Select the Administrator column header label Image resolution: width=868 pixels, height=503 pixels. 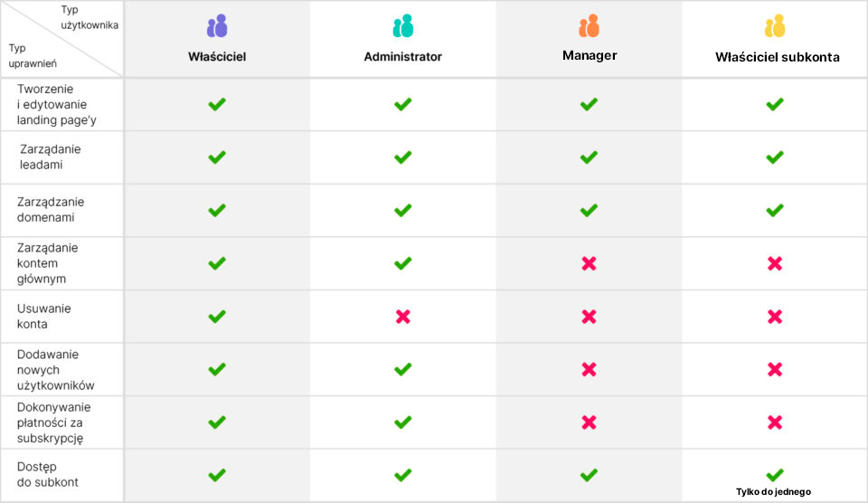click(x=402, y=56)
